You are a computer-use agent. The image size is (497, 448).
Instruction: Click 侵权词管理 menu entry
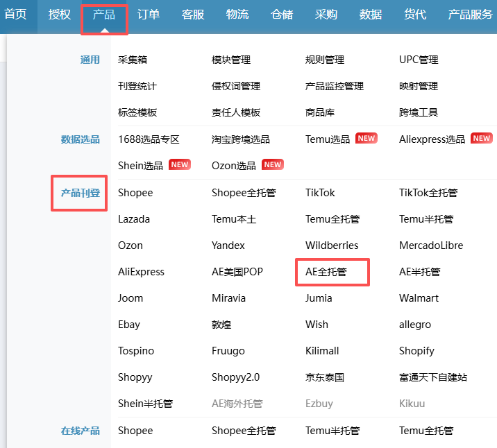[x=235, y=87]
